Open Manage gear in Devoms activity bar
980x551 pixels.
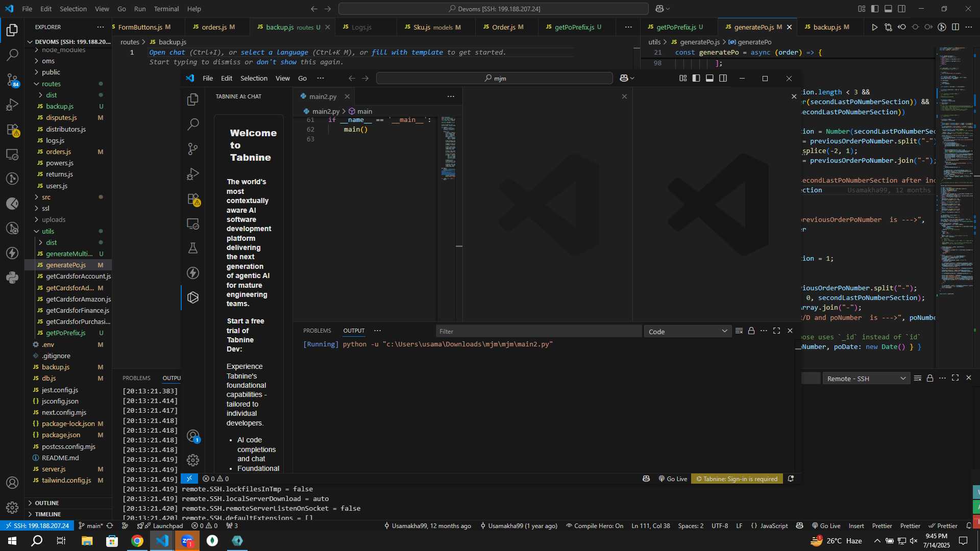coord(12,508)
